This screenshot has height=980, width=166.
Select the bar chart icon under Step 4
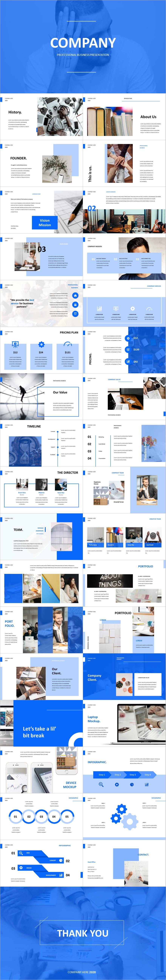(x=147, y=784)
